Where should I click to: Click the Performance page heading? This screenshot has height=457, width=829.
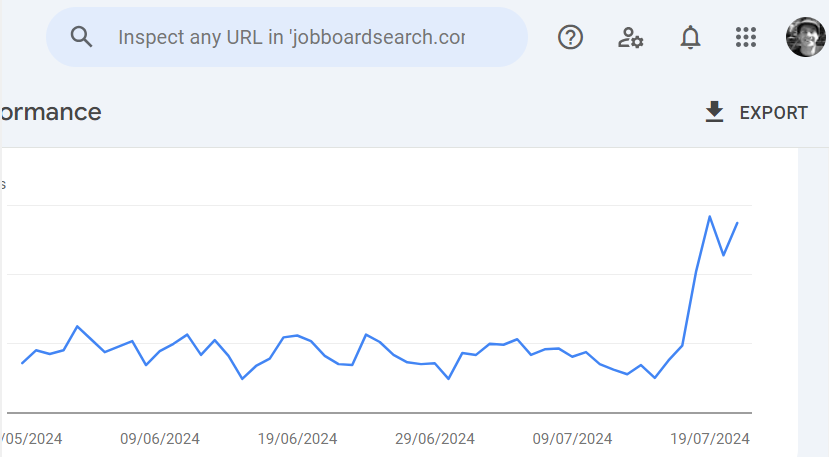[x=50, y=112]
